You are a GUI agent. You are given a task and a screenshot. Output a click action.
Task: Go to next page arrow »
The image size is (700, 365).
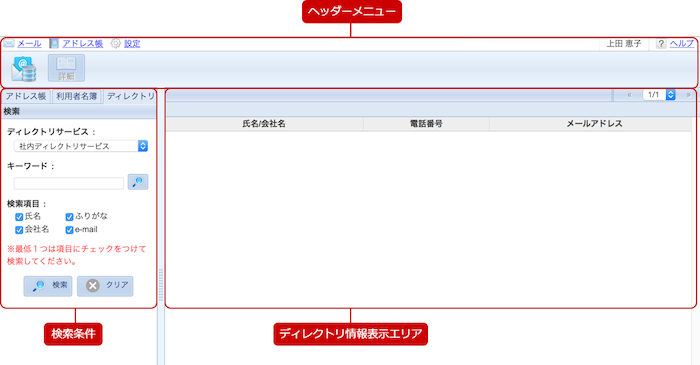688,95
